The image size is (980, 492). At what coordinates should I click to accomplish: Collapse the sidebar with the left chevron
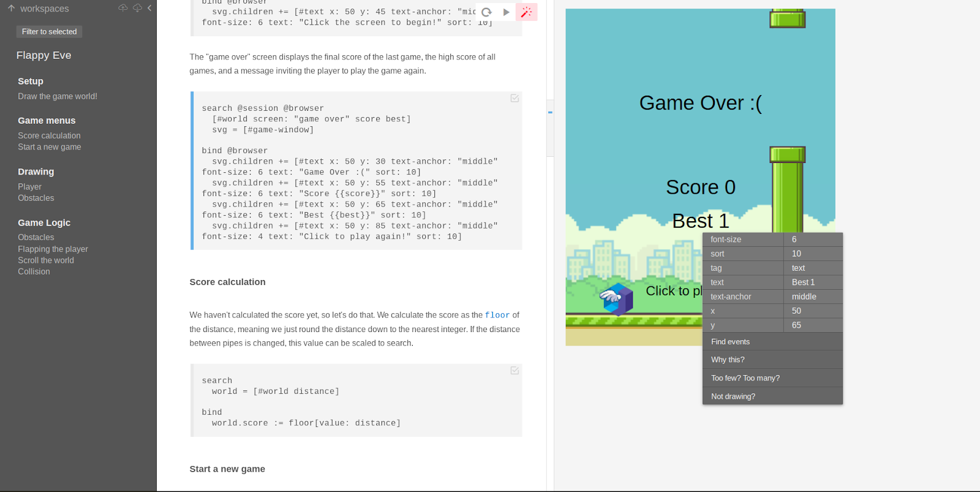(x=149, y=8)
